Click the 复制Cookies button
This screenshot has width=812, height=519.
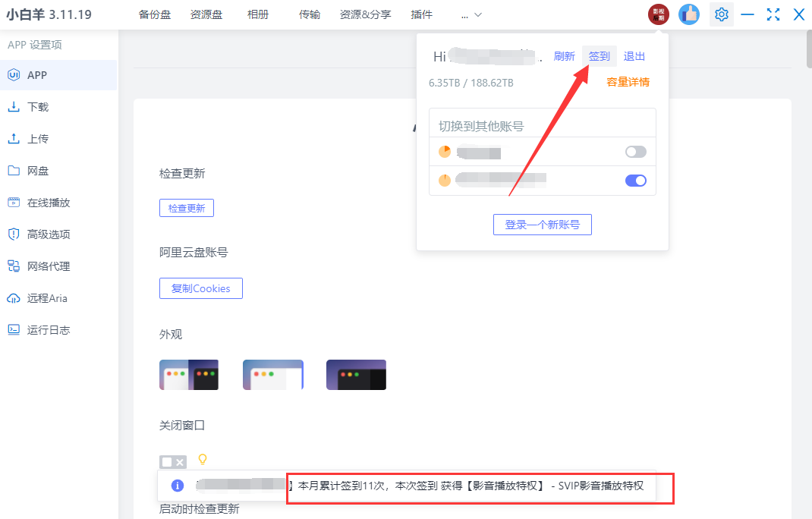(x=201, y=288)
